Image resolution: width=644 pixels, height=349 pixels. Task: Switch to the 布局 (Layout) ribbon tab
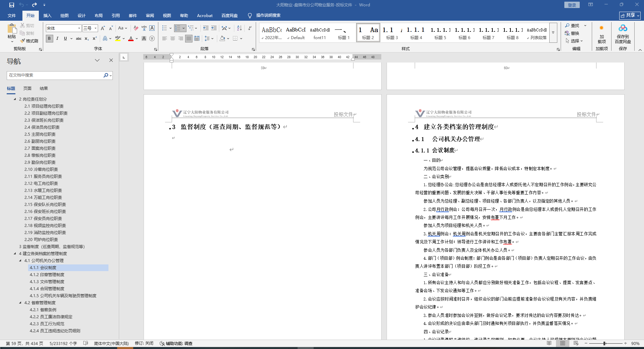coord(98,15)
